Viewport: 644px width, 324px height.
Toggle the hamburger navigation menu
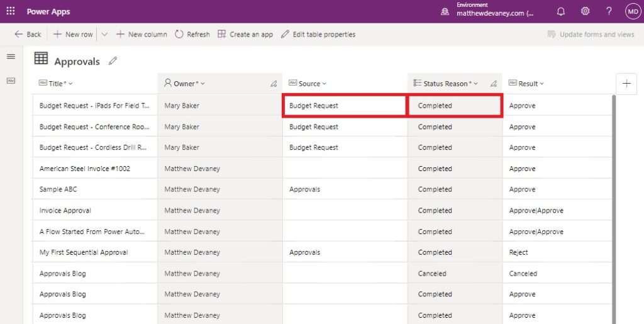[x=11, y=56]
